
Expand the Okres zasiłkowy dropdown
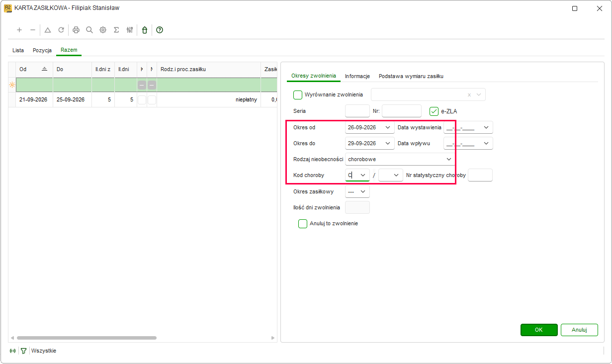tap(363, 191)
